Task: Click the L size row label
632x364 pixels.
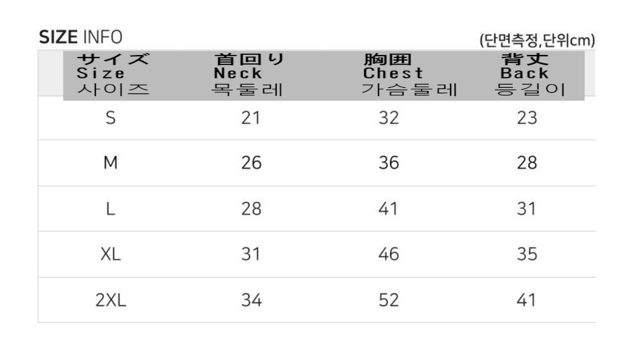Action: coord(111,209)
